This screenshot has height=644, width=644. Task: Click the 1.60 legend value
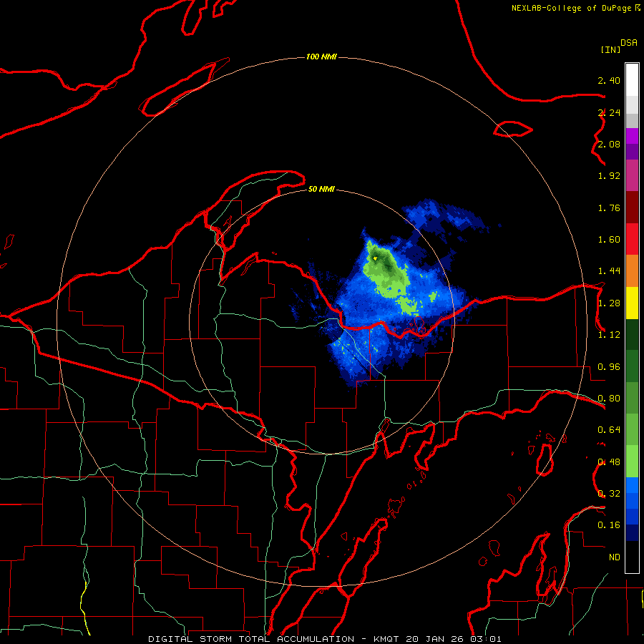pos(609,240)
